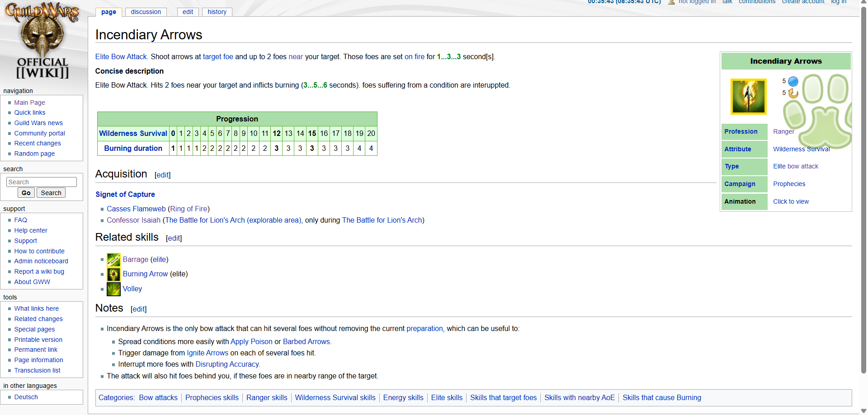
Task: Click the user icon beside not logged in
Action: [671, 2]
